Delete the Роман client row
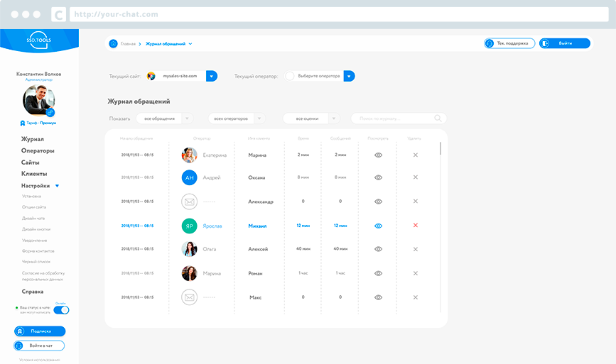616x364 pixels. [415, 273]
